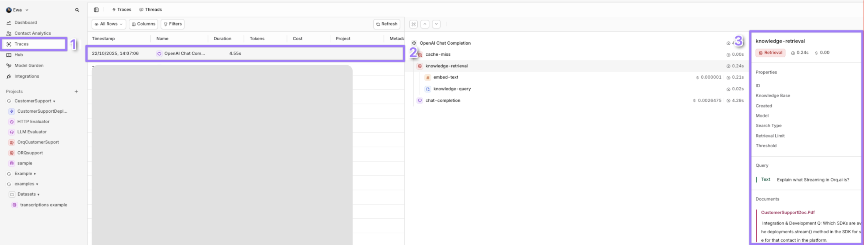Open Hub in the sidebar
868x248 pixels.
(x=18, y=55)
